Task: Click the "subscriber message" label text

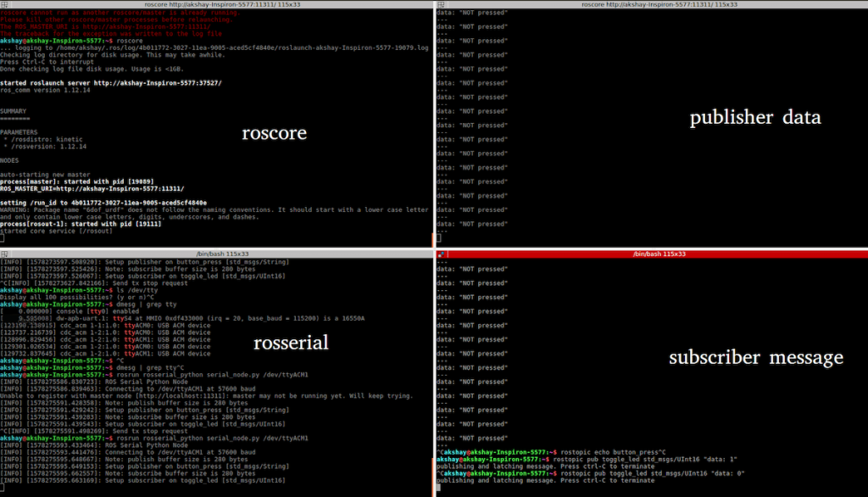Action: click(x=756, y=358)
